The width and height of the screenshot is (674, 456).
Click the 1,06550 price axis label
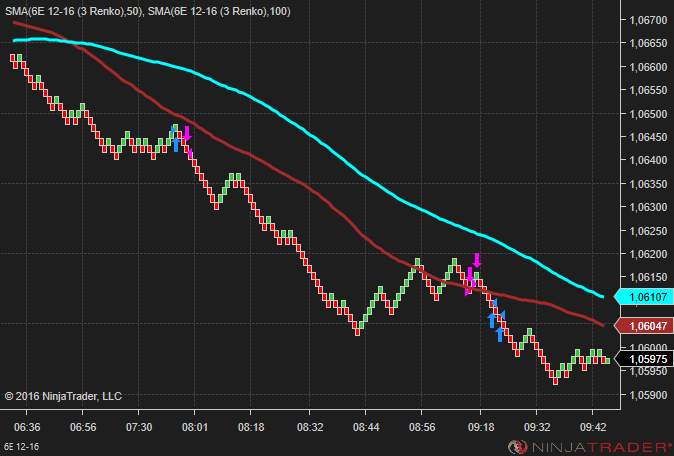point(648,90)
